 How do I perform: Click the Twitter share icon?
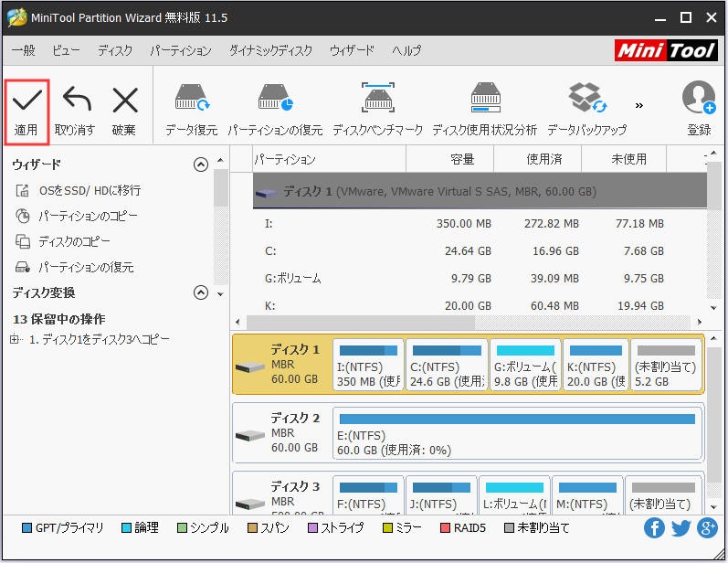(x=681, y=528)
